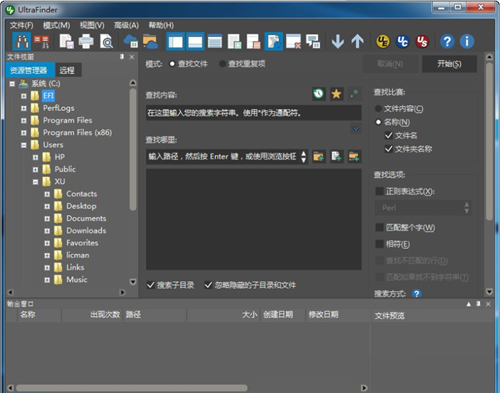Click the blue down arrow next result icon
This screenshot has width=500, height=393.
[x=338, y=42]
